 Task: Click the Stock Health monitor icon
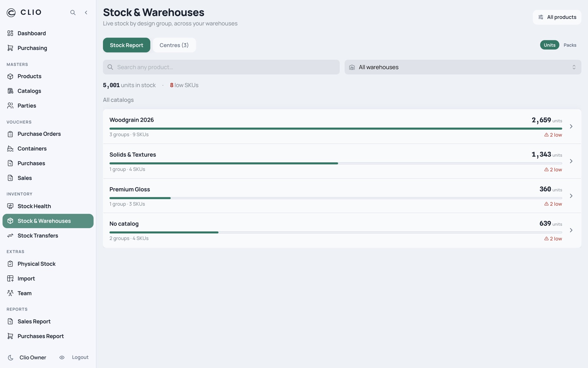click(x=10, y=206)
